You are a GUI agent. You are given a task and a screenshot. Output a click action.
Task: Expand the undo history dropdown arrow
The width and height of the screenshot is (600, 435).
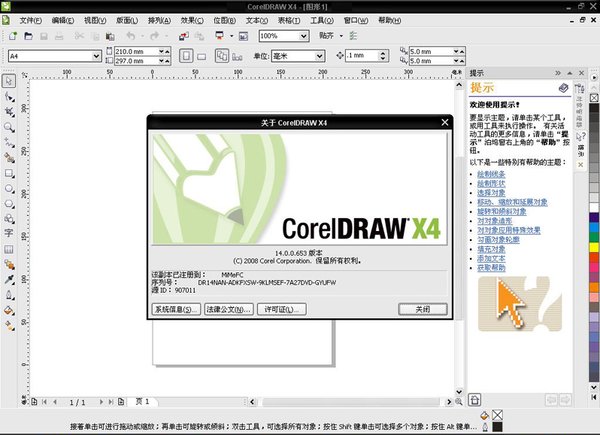[x=142, y=36]
